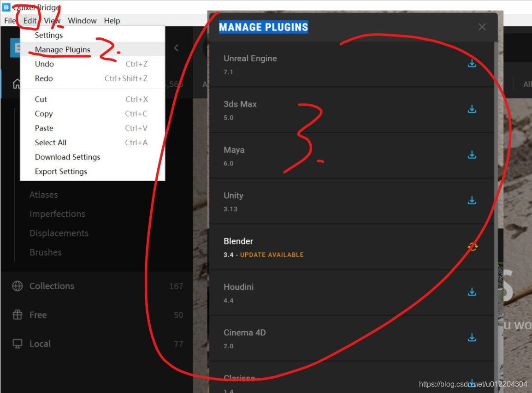Click the Local monitor icon
The width and height of the screenshot is (532, 393).
[x=18, y=344]
